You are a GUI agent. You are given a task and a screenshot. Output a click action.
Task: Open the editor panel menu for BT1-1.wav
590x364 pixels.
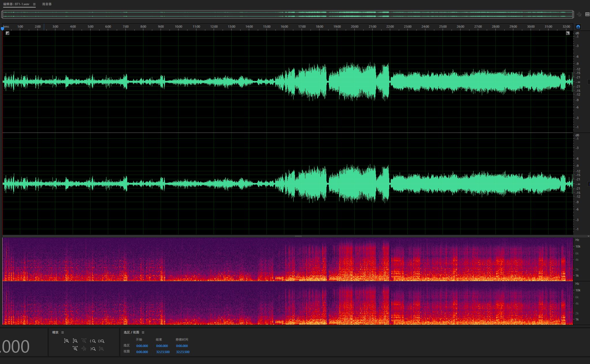pos(34,4)
